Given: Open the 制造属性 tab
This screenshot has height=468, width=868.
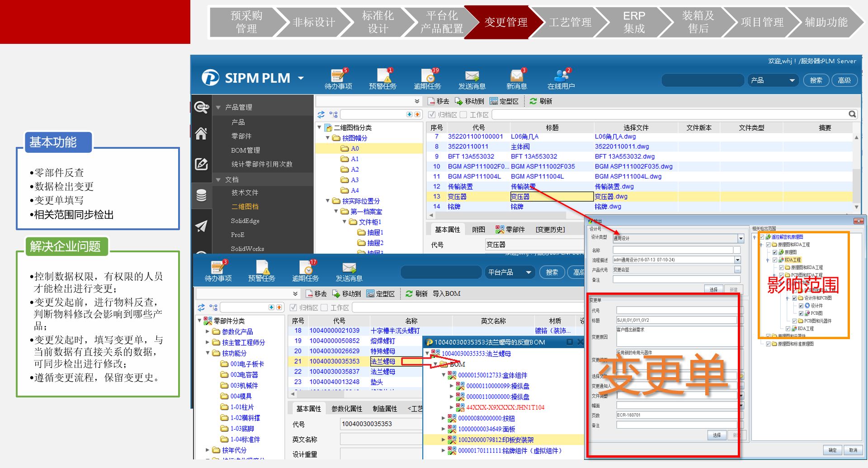Looking at the screenshot, I should [385, 409].
